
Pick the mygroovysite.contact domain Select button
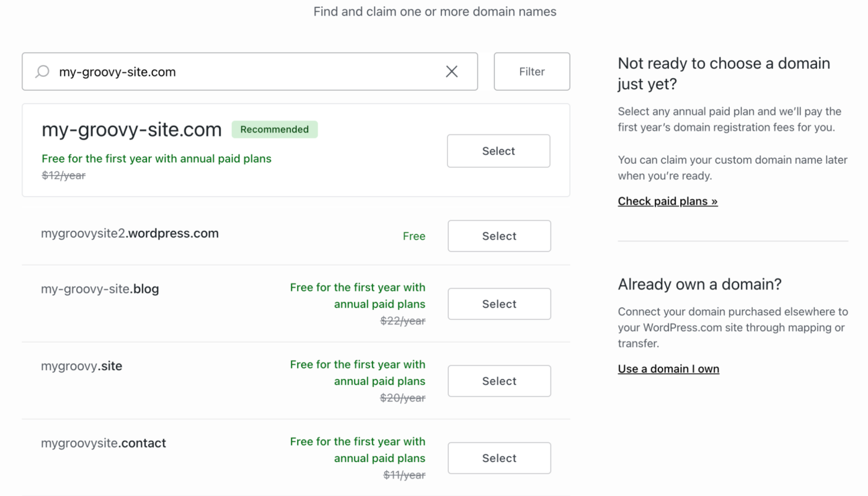pos(498,458)
